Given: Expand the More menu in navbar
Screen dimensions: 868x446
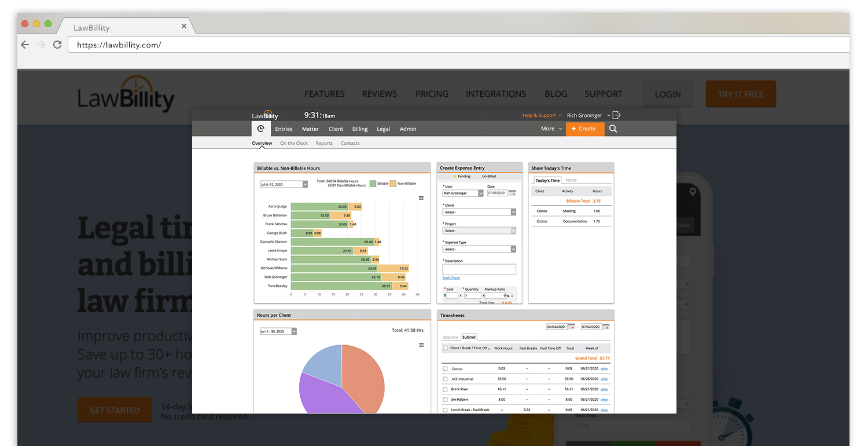Looking at the screenshot, I should tap(551, 129).
